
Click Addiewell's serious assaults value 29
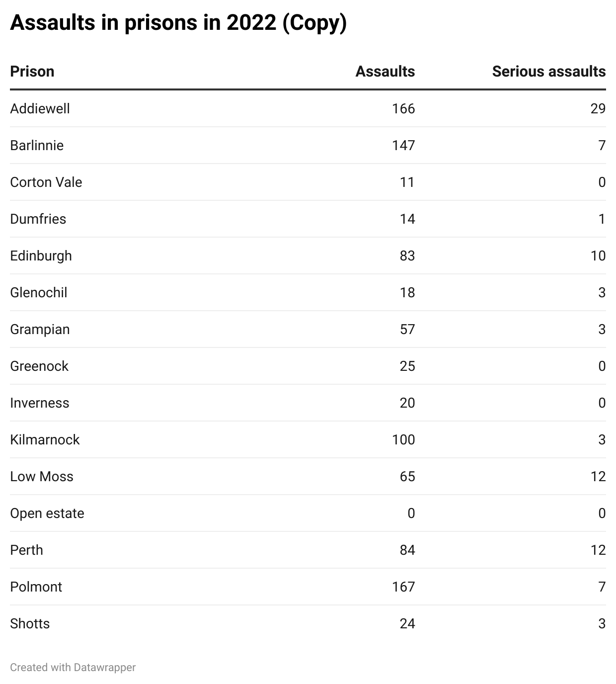[598, 108]
